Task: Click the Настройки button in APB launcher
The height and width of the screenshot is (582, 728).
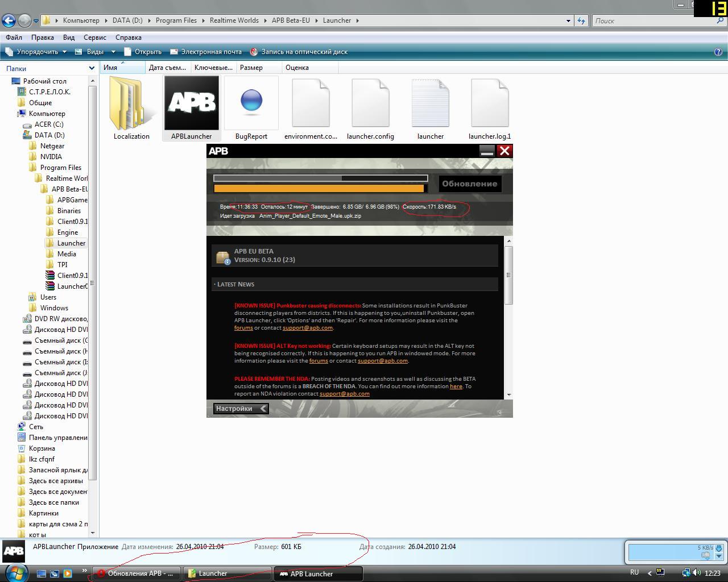Action: pyautogui.click(x=240, y=409)
